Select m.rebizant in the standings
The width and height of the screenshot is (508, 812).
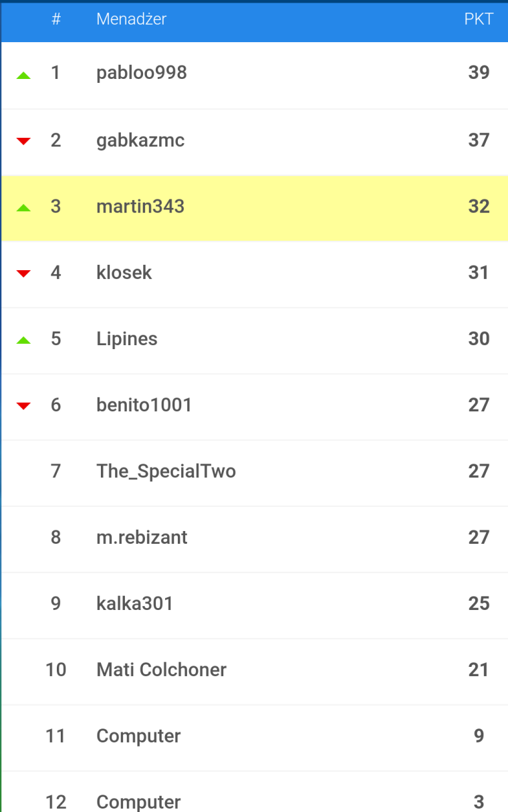click(142, 537)
